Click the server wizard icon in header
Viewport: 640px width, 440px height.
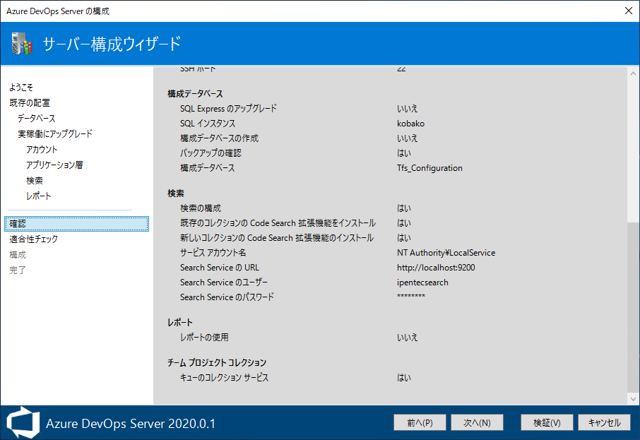22,43
